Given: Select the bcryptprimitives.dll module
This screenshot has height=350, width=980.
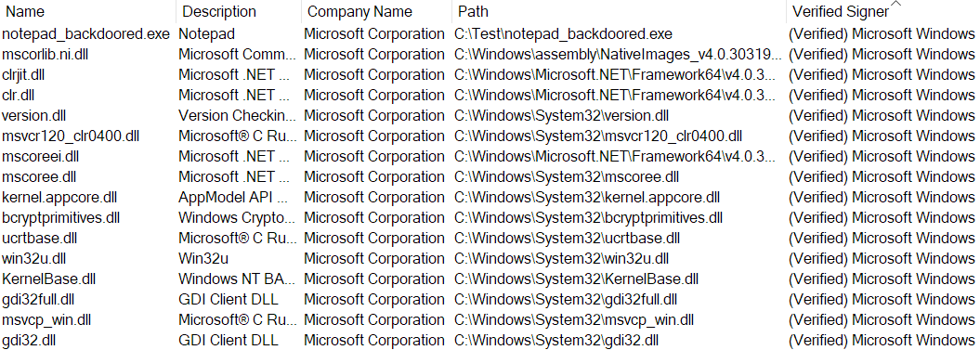Looking at the screenshot, I should pos(490,218).
